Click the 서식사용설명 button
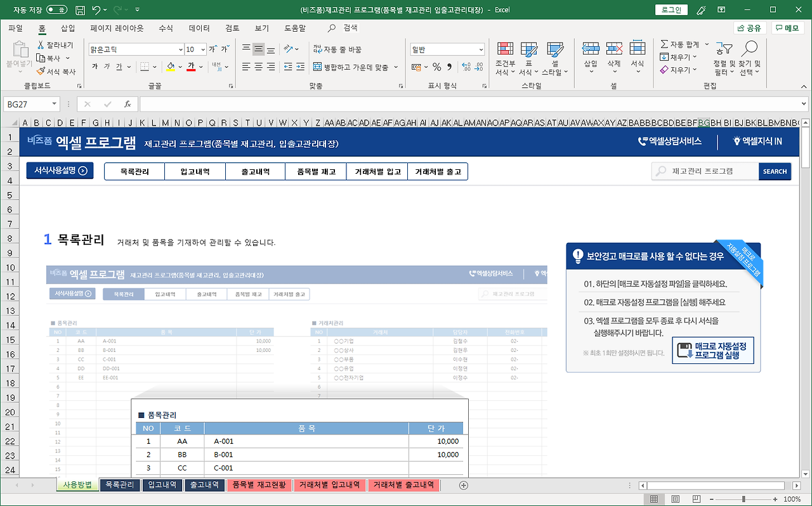The height and width of the screenshot is (506, 812). (x=60, y=171)
